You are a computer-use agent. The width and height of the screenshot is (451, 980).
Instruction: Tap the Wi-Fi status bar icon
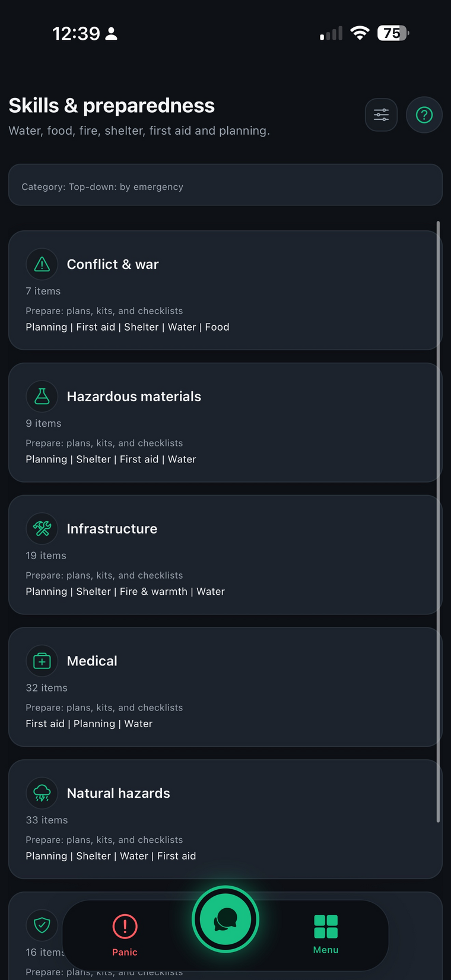coord(360,33)
